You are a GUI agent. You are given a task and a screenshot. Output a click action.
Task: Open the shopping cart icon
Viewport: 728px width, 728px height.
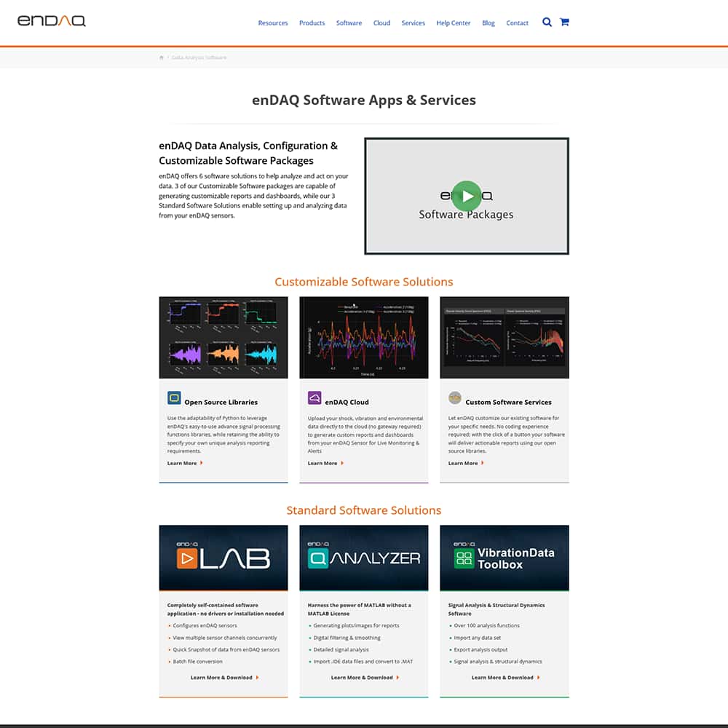(x=565, y=22)
